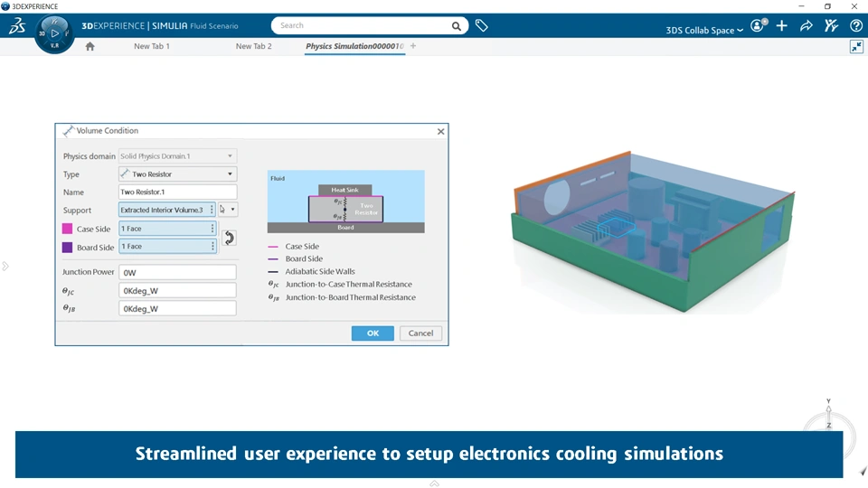Open the Type dropdown Two Resistor
Image resolution: width=868 pixels, height=488 pixels.
tap(178, 174)
